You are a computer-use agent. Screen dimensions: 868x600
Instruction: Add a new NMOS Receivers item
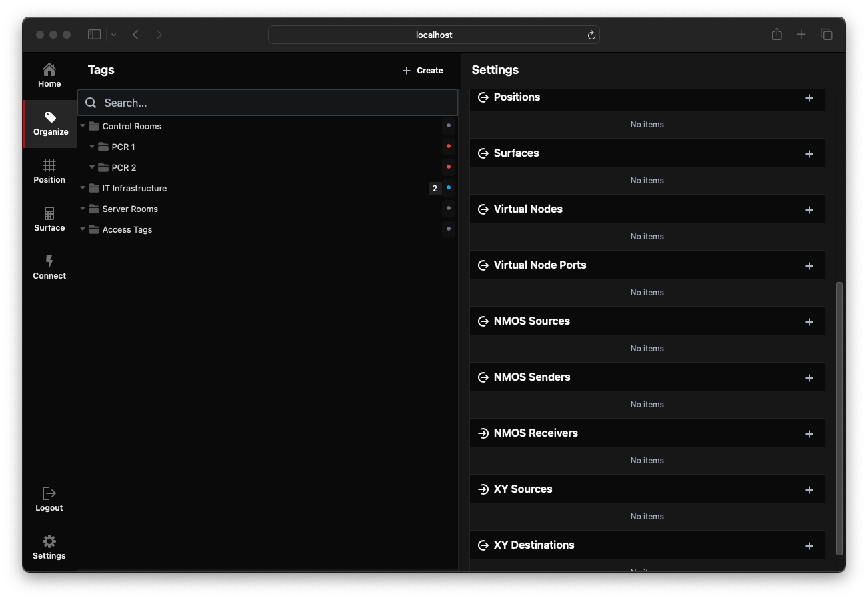pyautogui.click(x=809, y=434)
